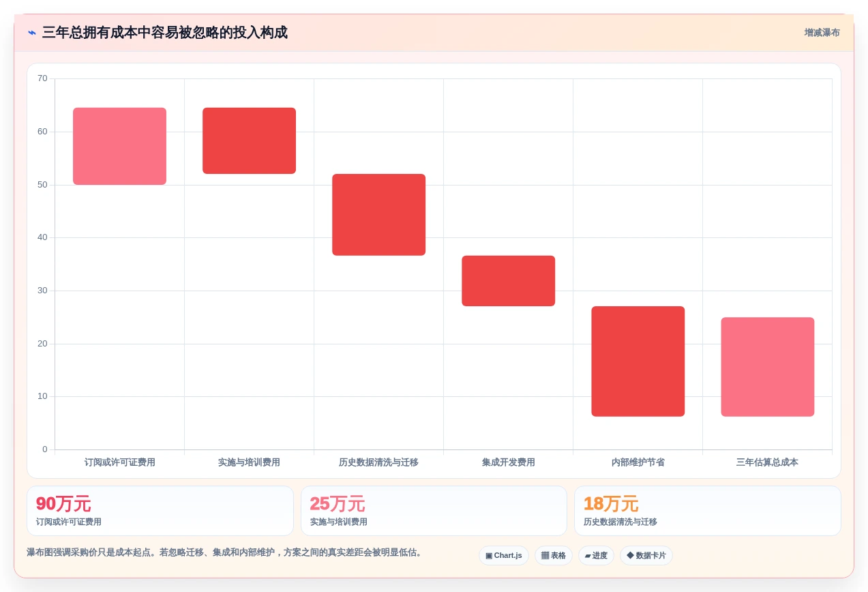Screen dimensions: 868x592
Task: Click the 历史数据清洗与迁移 red bar
Action: point(379,215)
